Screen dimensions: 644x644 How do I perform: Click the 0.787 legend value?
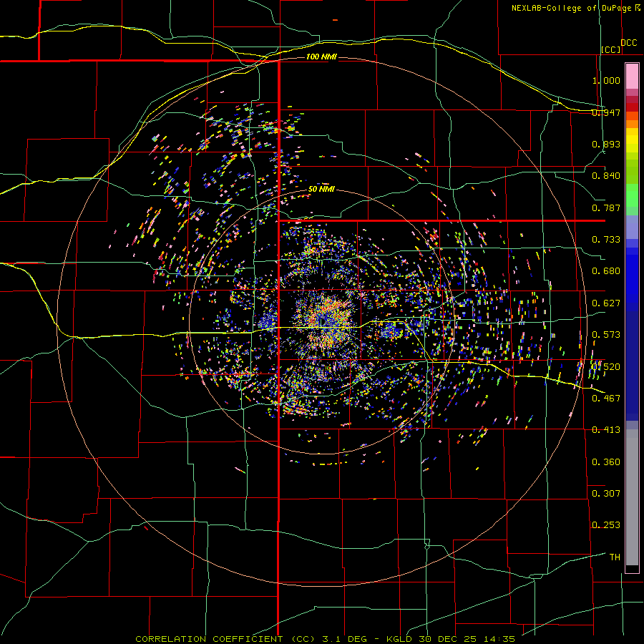606,208
